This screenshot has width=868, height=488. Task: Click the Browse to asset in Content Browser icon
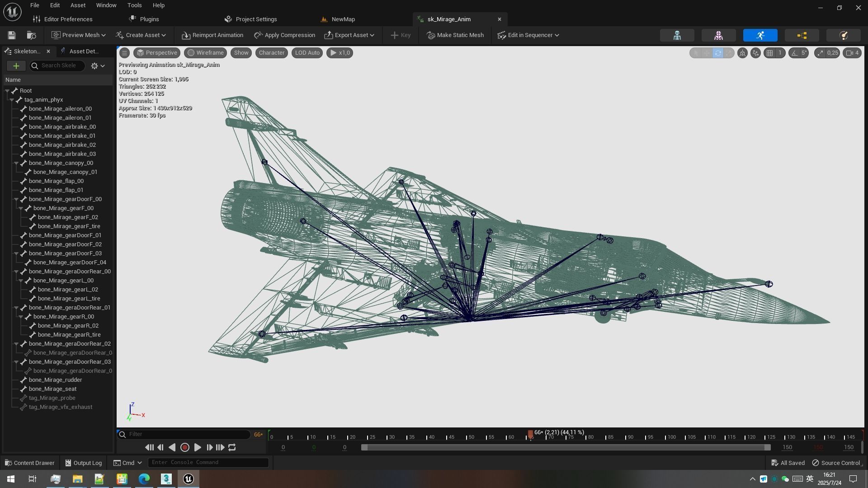tap(31, 35)
